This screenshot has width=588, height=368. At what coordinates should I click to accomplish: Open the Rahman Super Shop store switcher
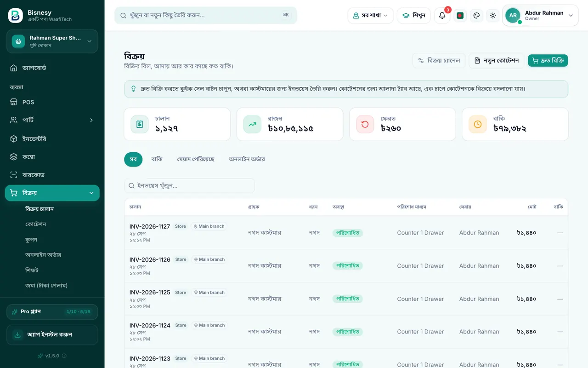52,41
